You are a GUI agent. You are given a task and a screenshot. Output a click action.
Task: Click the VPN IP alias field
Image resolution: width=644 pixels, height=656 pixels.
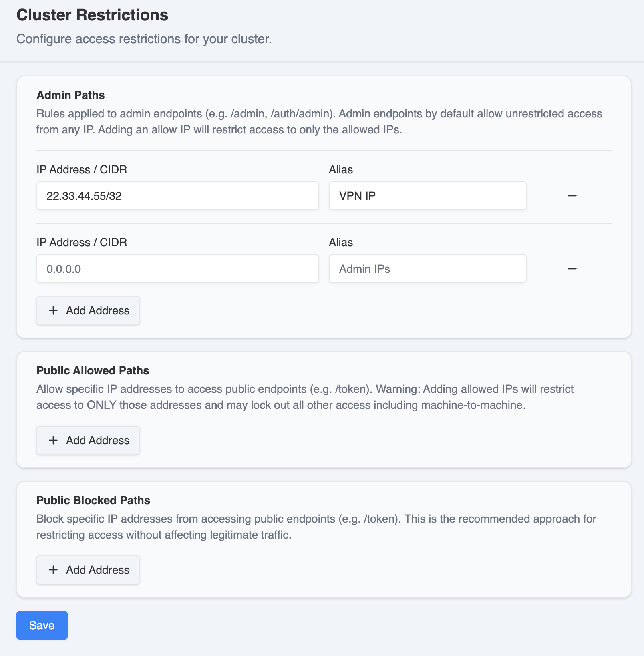(x=427, y=196)
